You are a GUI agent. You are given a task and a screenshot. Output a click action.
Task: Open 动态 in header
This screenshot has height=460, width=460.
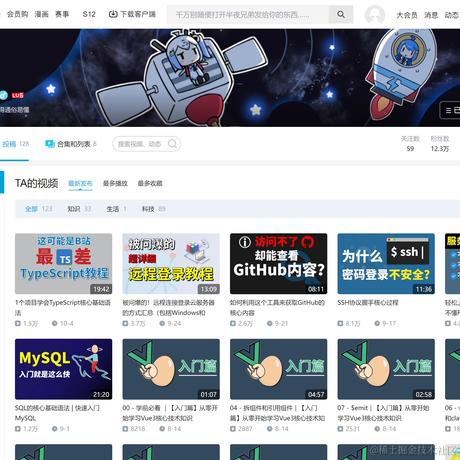pyautogui.click(x=452, y=15)
